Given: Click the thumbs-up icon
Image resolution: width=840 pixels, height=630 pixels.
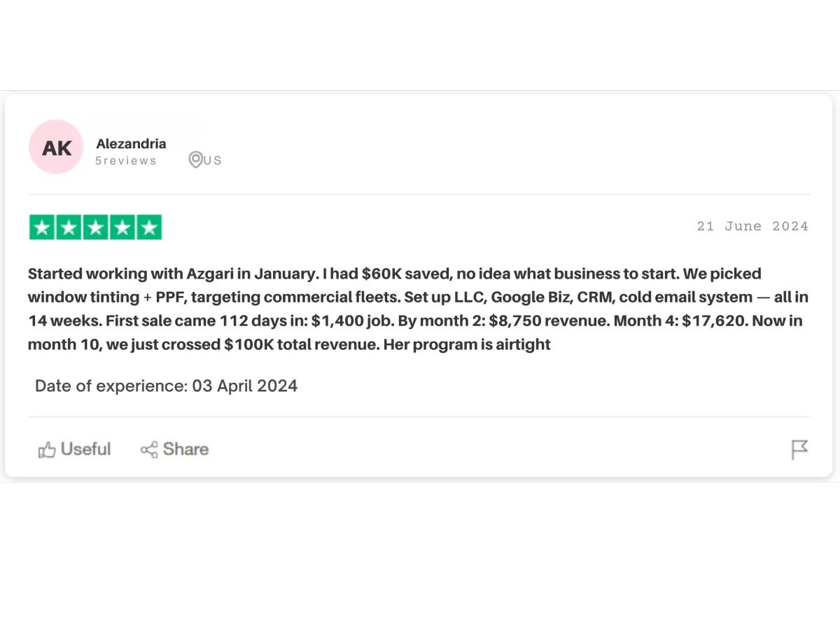Looking at the screenshot, I should click(x=47, y=449).
